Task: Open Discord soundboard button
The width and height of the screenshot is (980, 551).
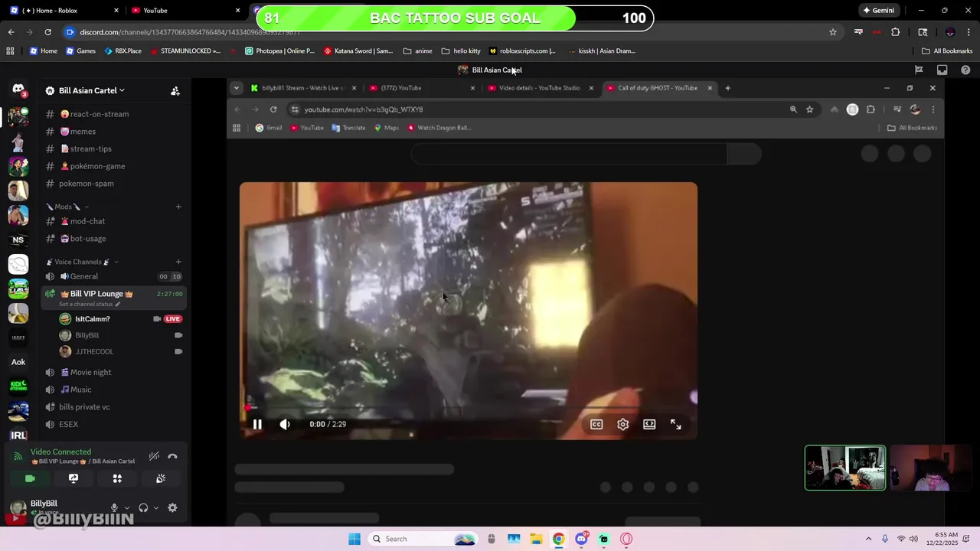Action: click(x=161, y=478)
